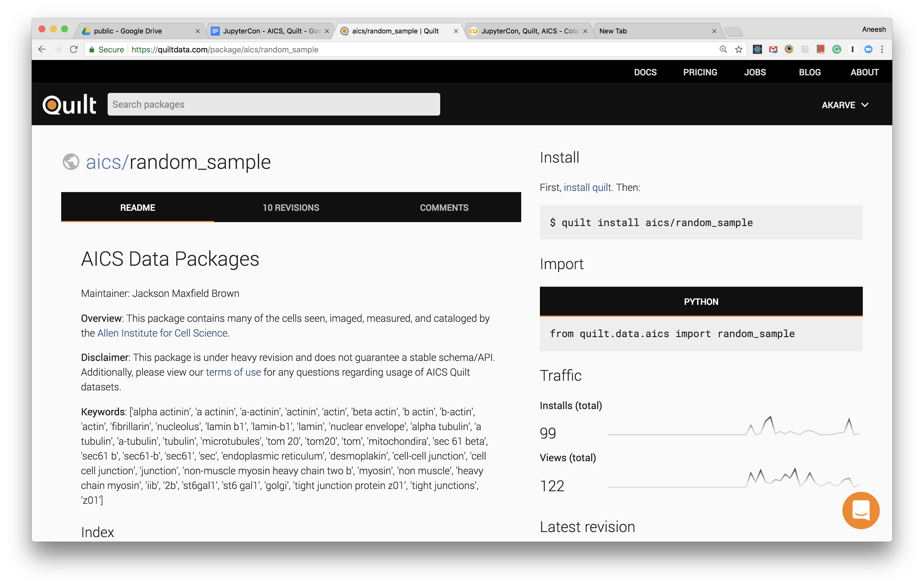Open the Allen Institute for Cell Science link

[162, 333]
